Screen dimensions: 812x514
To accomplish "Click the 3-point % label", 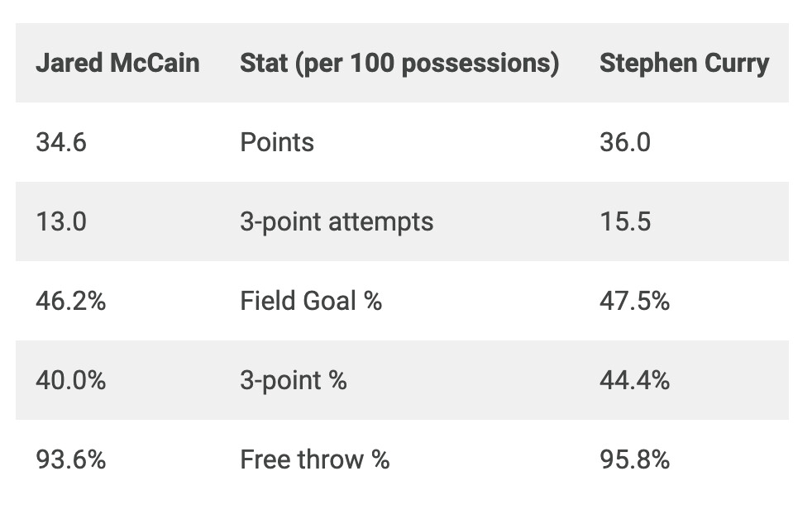I will click(294, 381).
